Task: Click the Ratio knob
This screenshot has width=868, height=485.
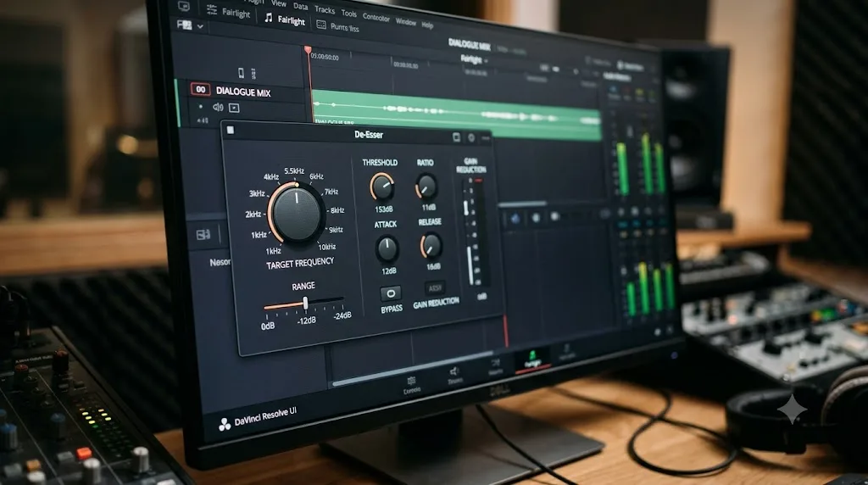Action: (x=426, y=187)
